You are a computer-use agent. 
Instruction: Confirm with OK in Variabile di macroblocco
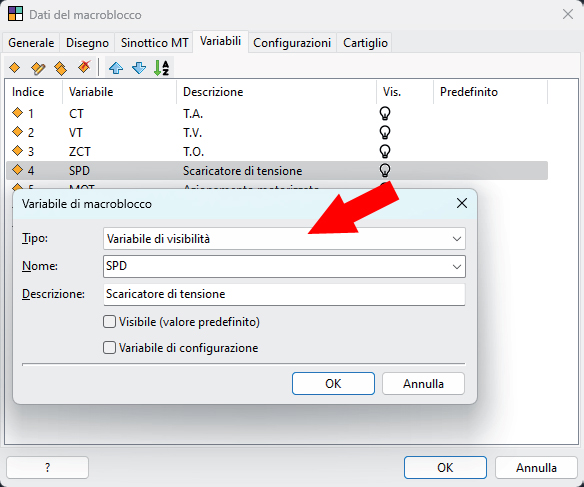click(x=333, y=383)
